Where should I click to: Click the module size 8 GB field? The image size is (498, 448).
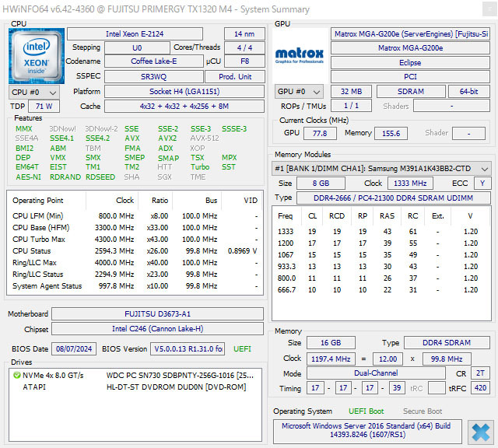[x=321, y=184]
